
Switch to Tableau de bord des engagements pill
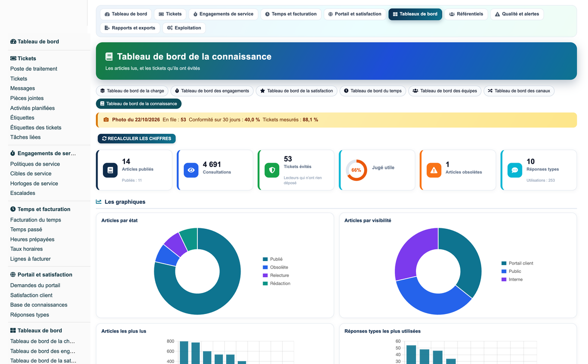click(x=212, y=91)
